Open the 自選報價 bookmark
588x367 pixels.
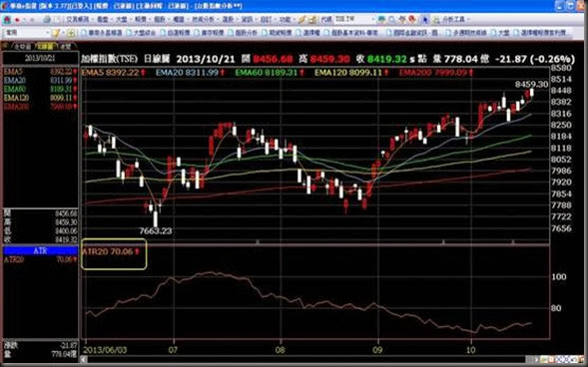[x=175, y=33]
